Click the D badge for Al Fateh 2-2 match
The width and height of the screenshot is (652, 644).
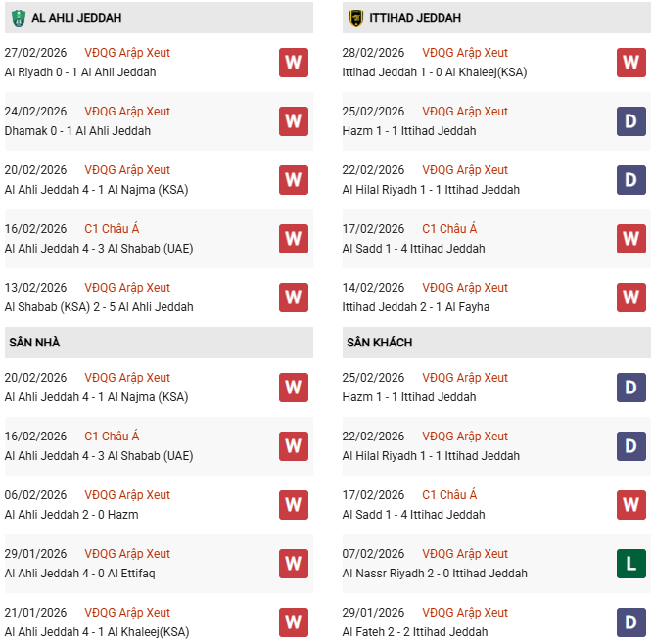[630, 622]
